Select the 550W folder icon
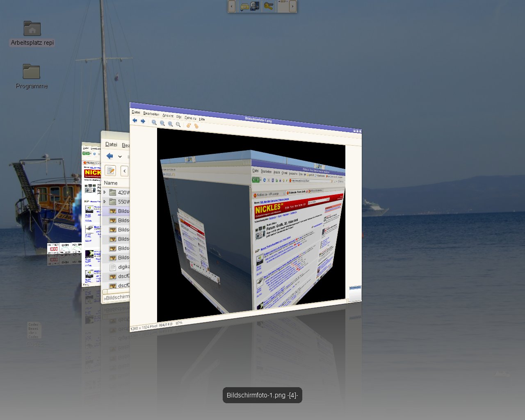This screenshot has width=525, height=420. coord(113,201)
